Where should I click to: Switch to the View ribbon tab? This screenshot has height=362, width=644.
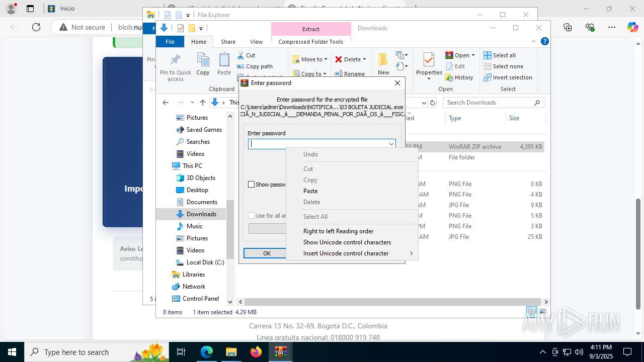257,42
